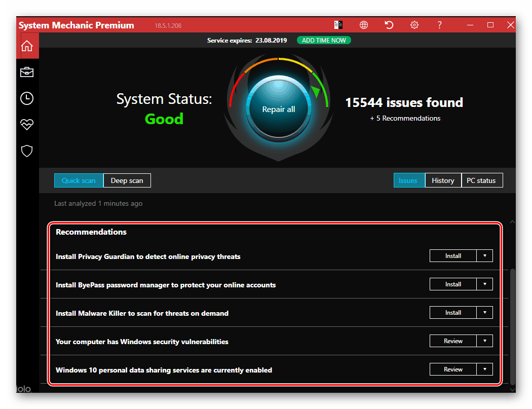
Task: Install Privacy Guardian
Action: tap(453, 256)
